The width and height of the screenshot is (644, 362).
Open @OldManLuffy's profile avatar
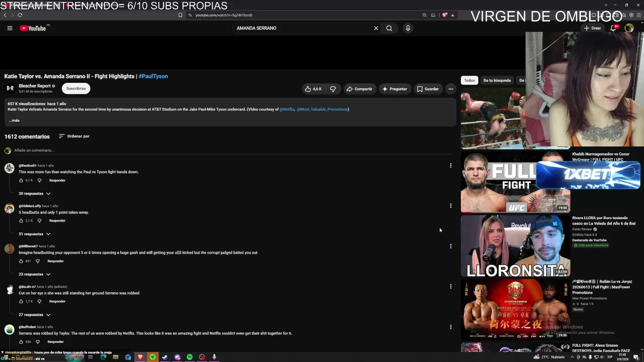tap(10, 209)
